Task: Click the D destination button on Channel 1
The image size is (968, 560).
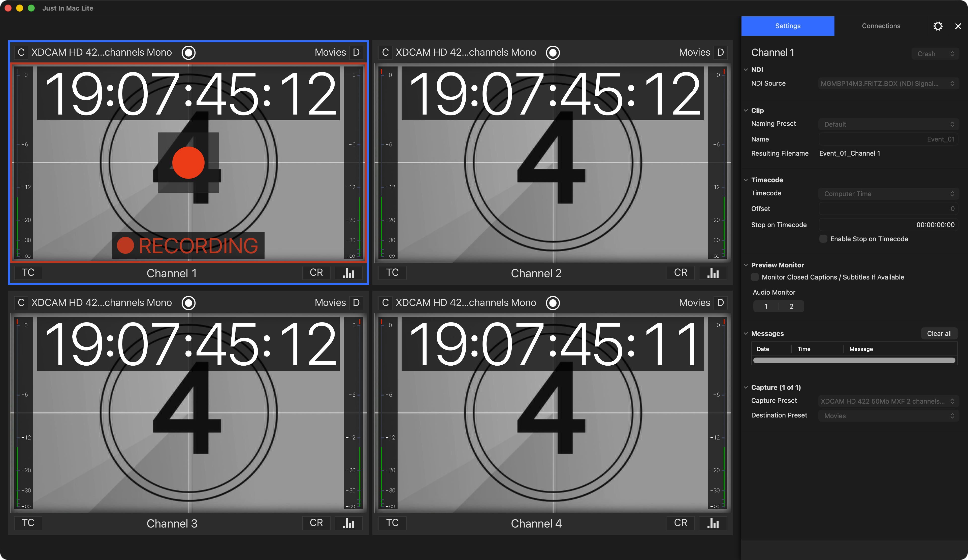Action: [x=356, y=53]
